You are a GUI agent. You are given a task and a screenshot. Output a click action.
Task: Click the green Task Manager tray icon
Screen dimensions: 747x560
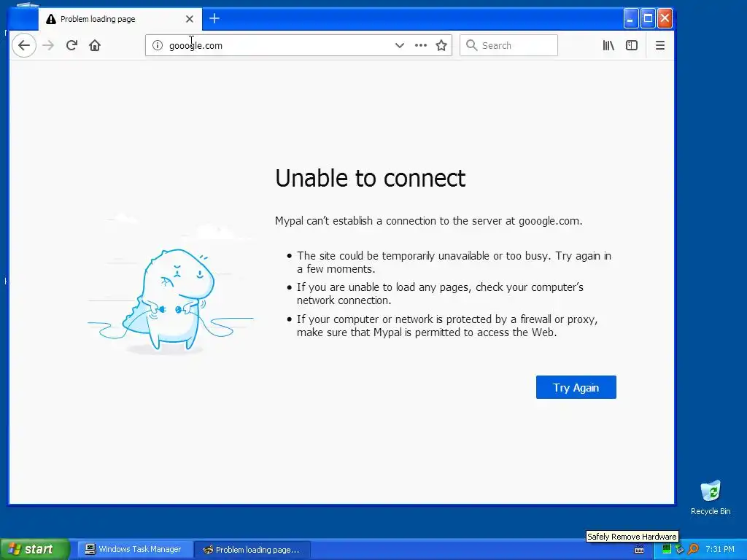tap(667, 550)
